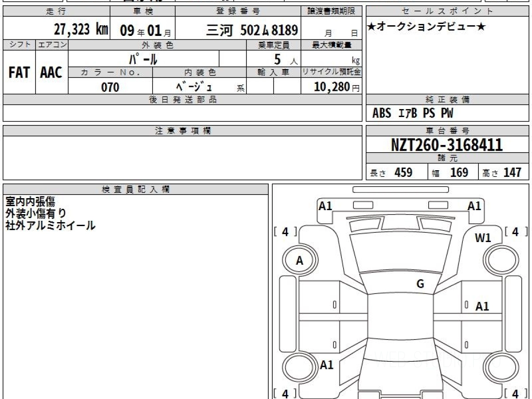Click width value 169
Screen dimensions: 532x399
459,172
